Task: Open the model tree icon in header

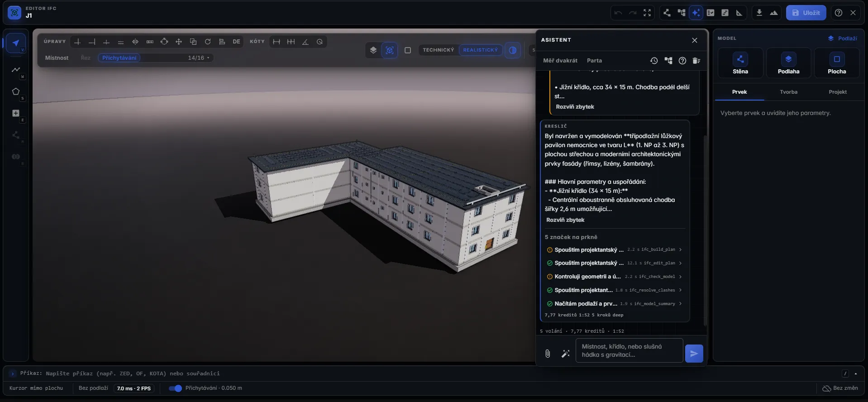Action: (682, 13)
